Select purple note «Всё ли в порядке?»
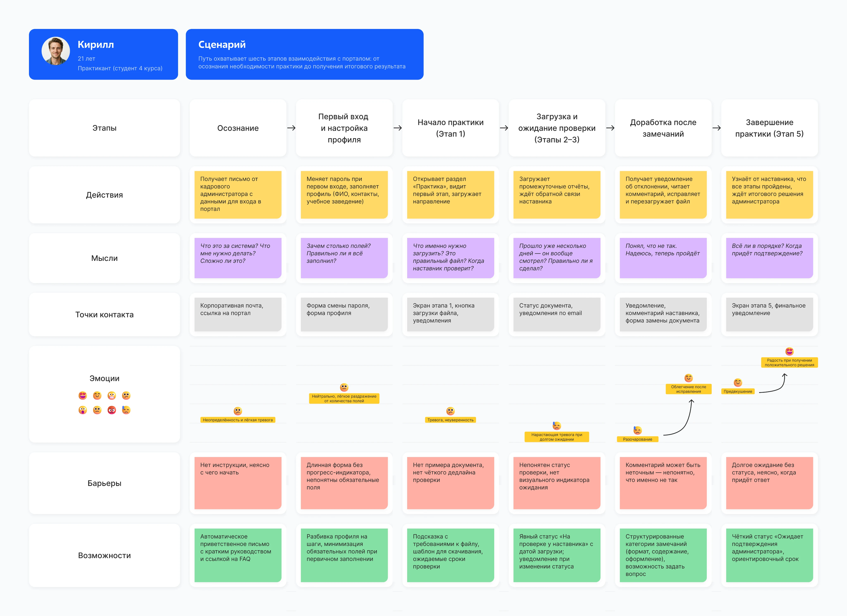 (769, 258)
